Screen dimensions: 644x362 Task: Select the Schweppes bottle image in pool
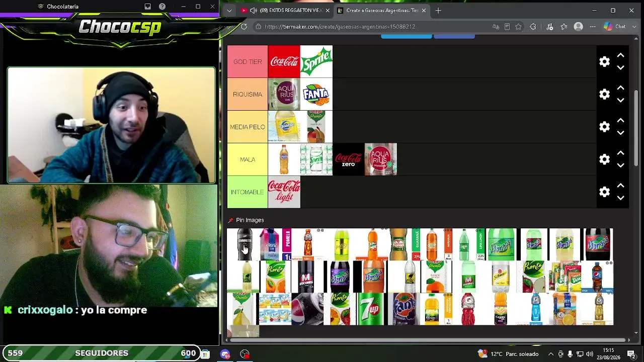(x=500, y=277)
